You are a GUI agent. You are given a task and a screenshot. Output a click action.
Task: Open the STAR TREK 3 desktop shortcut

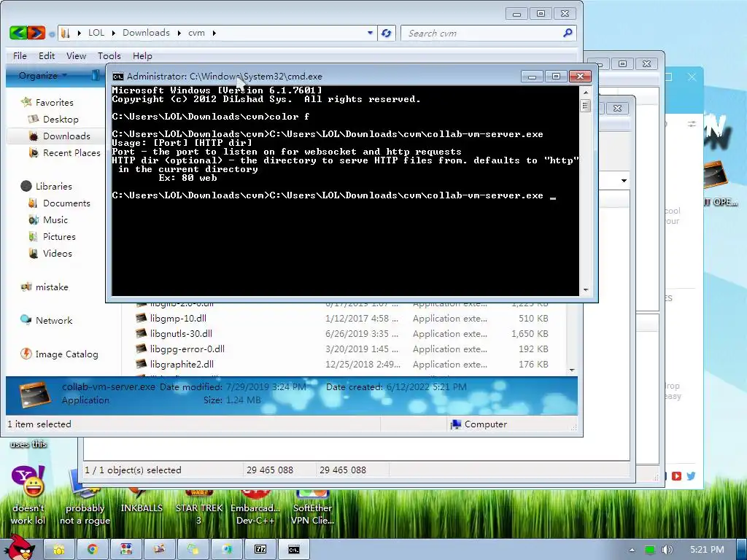click(198, 508)
